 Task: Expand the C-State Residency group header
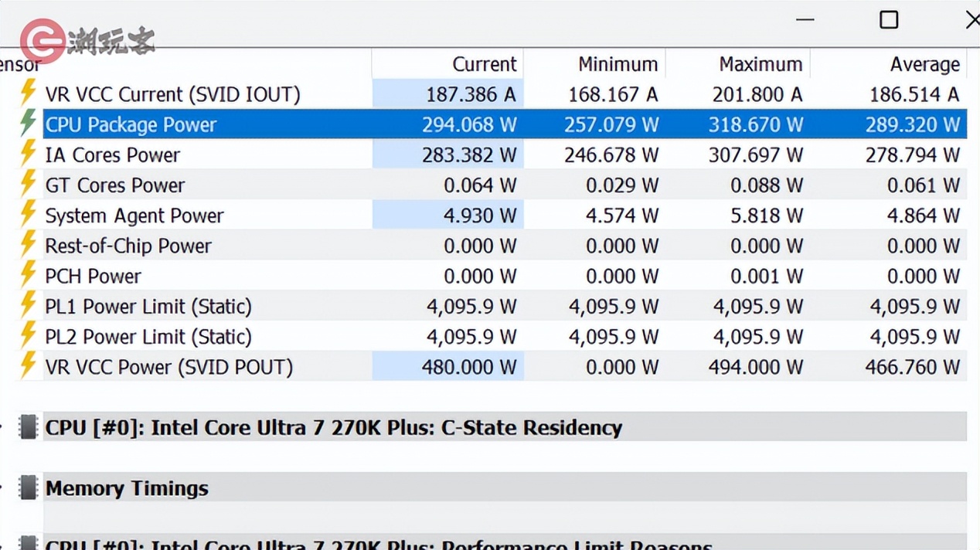(504, 427)
